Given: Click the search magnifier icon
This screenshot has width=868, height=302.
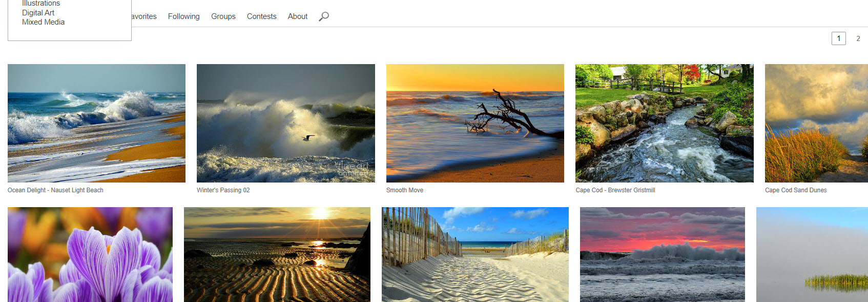Looking at the screenshot, I should coord(324,16).
